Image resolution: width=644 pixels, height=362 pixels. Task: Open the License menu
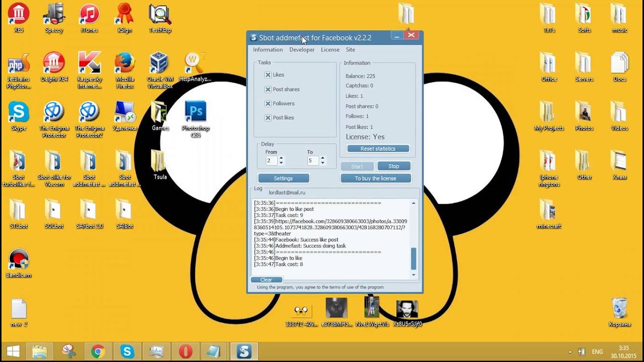[x=330, y=50]
